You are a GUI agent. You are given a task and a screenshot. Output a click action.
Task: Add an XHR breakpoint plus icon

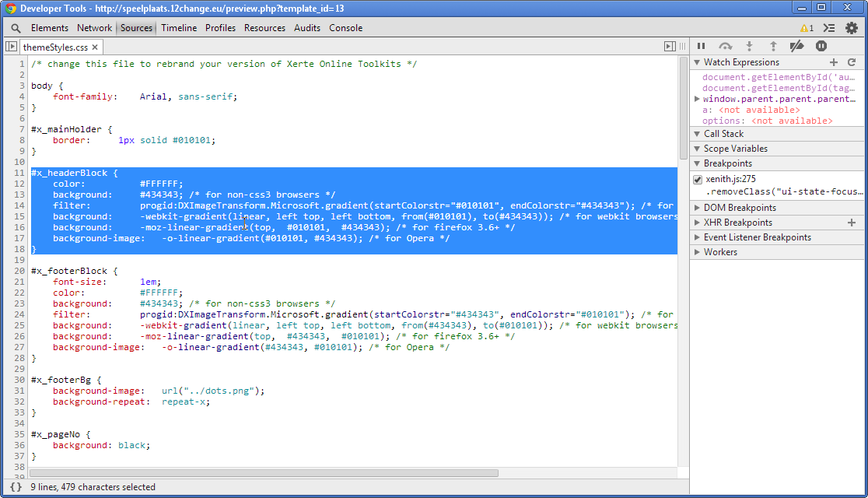[852, 222]
